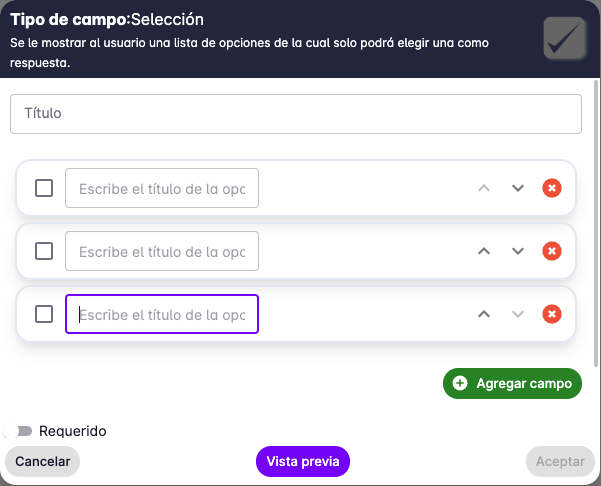Check the first option's checkbox
Viewport: 601px width, 486px height.
click(44, 188)
